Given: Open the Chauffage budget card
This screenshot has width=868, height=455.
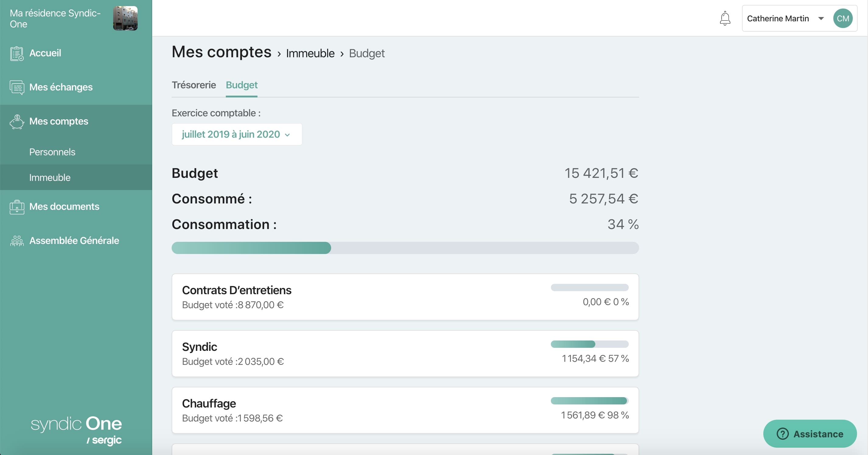Looking at the screenshot, I should 405,411.
